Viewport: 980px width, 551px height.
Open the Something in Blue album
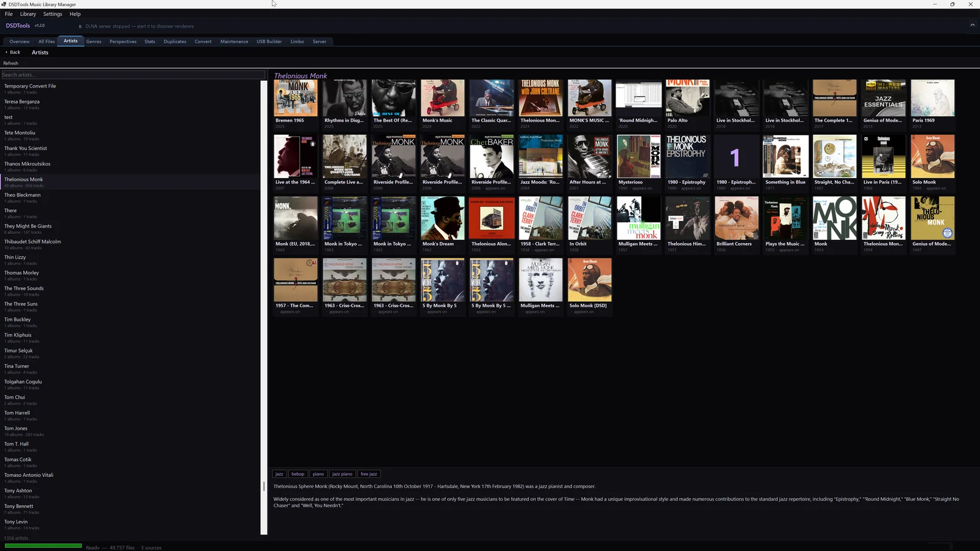pos(786,163)
